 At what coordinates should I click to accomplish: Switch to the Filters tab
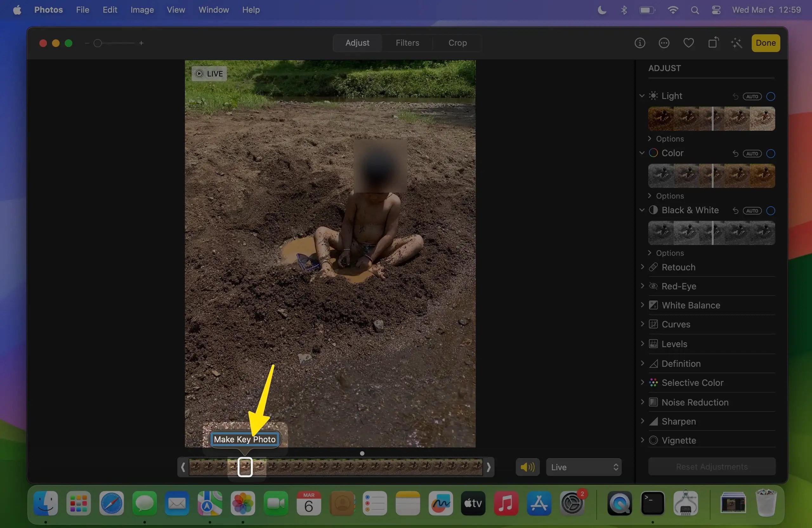point(407,43)
